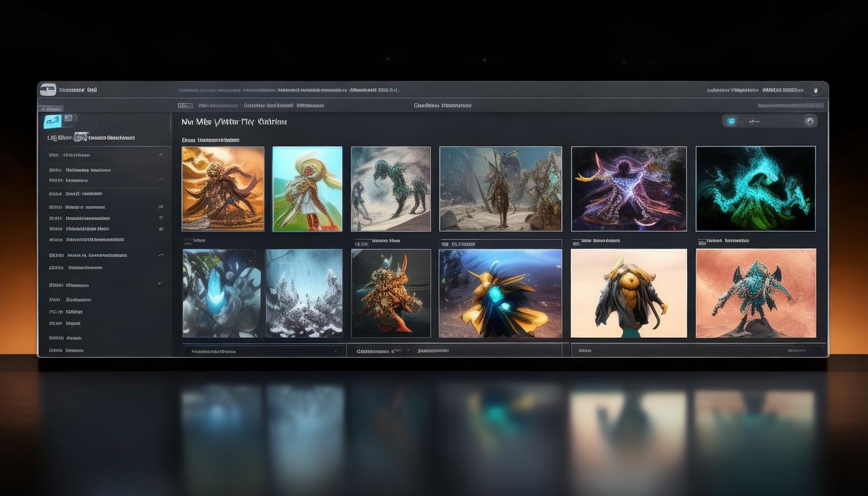This screenshot has width=868, height=496.
Task: Toggle the round indicator on seventh sidebar row
Action: pos(161,229)
